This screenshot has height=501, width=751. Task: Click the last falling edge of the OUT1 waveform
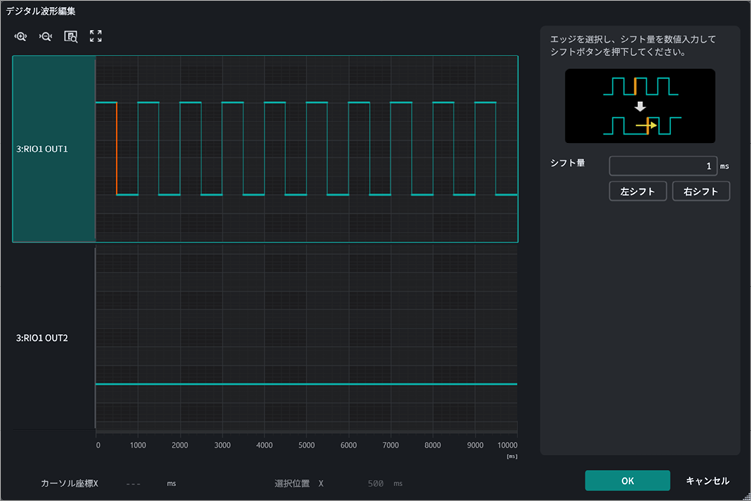496,148
